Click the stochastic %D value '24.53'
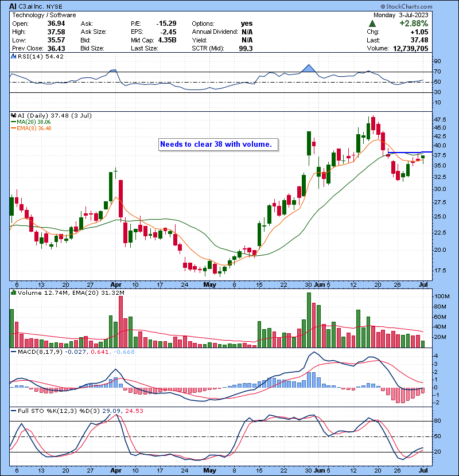Screen dimensions: 459x476 click(134, 411)
